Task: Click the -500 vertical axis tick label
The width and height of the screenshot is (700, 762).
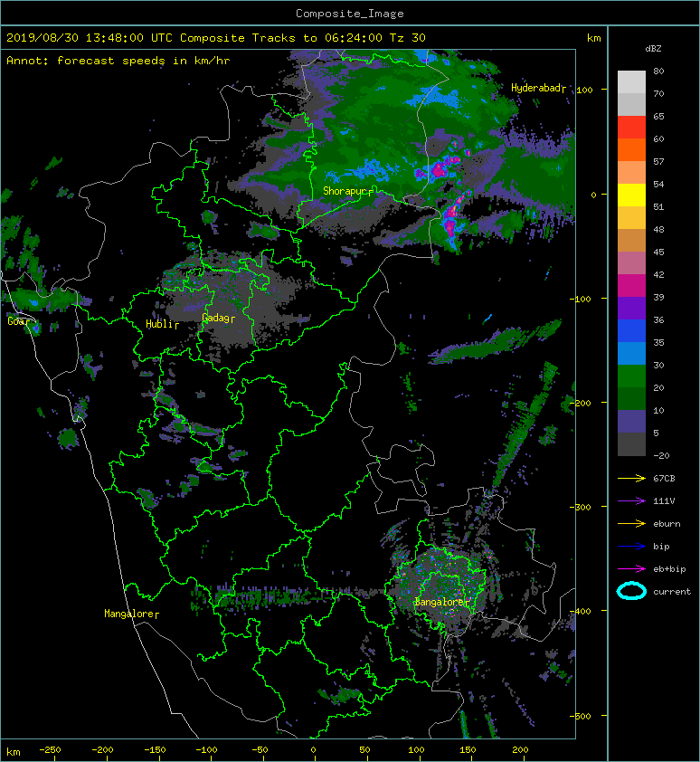Action: tap(581, 716)
